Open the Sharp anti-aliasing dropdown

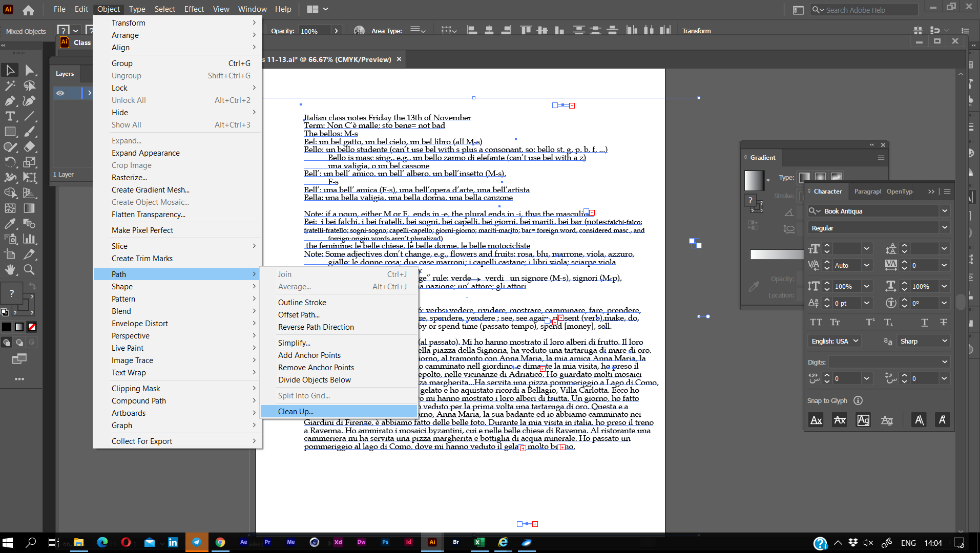(x=945, y=341)
